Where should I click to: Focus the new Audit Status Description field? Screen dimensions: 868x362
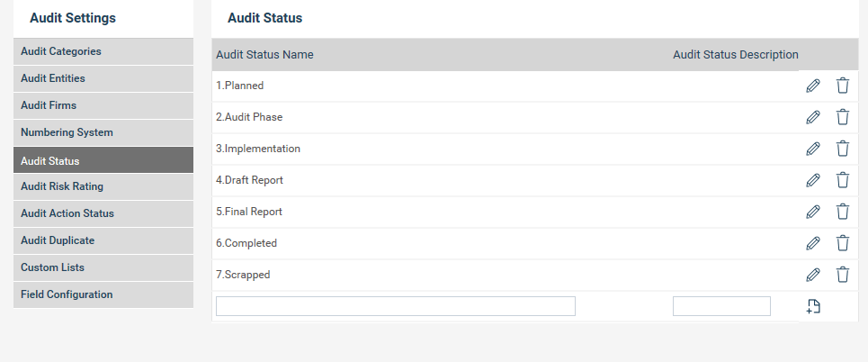[721, 306]
